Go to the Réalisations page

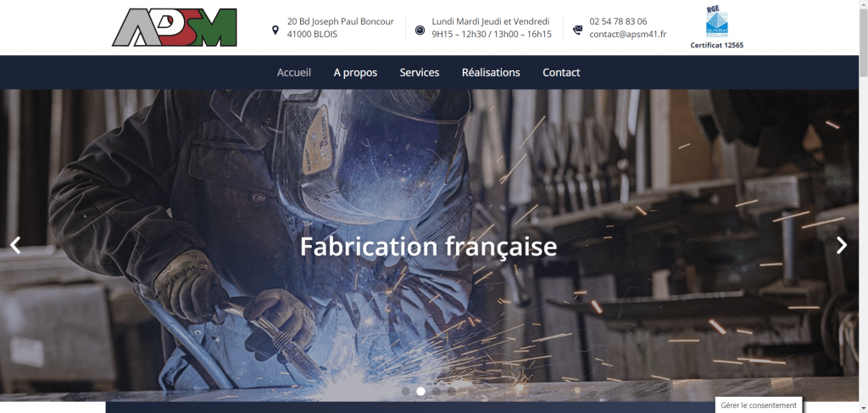(x=491, y=73)
